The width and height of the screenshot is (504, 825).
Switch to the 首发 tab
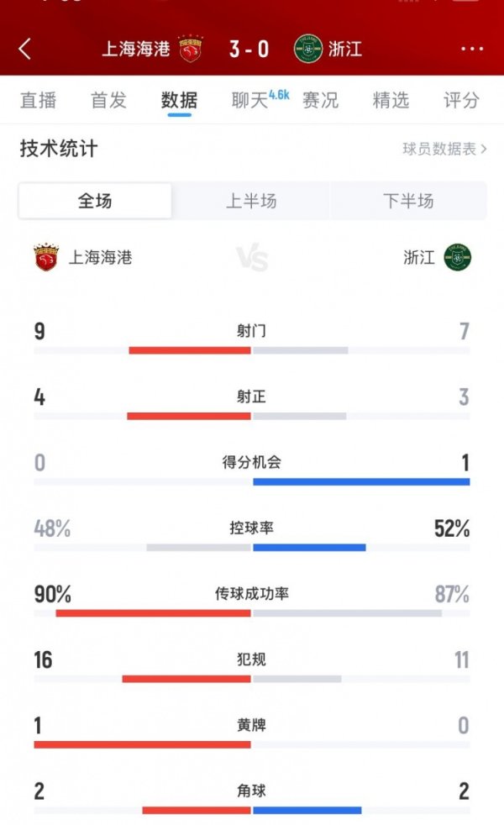106,101
